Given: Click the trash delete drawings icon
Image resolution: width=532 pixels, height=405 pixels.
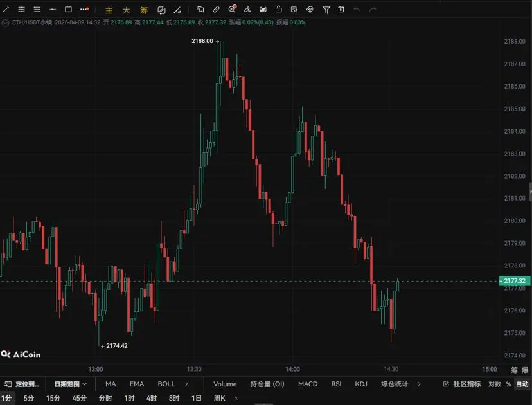Looking at the screenshot, I should (x=341, y=10).
